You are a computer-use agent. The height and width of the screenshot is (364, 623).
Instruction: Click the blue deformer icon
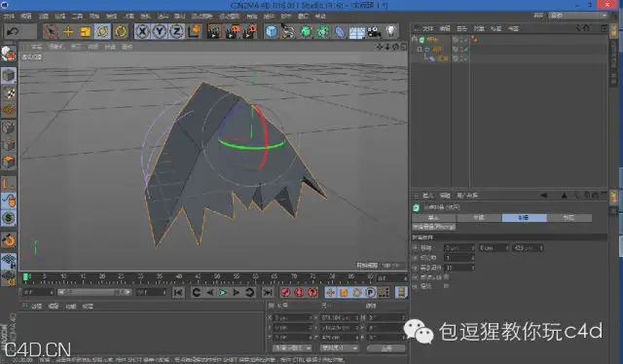coord(340,31)
